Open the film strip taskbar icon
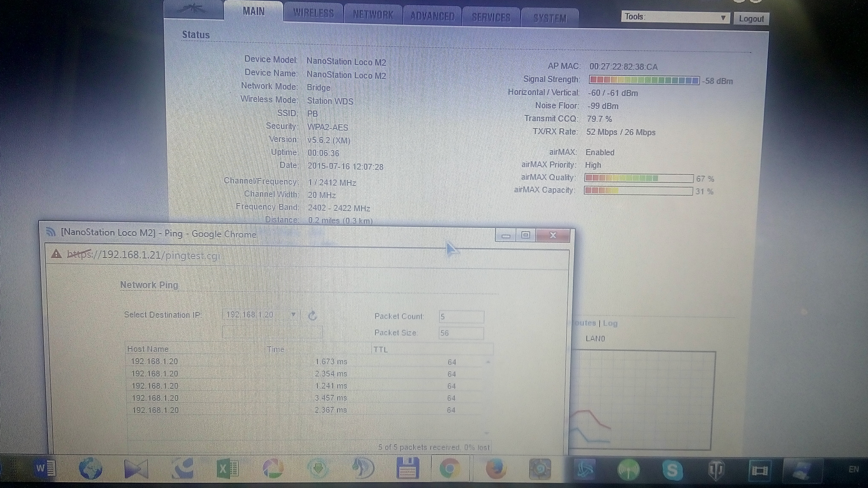868x488 pixels. [759, 470]
